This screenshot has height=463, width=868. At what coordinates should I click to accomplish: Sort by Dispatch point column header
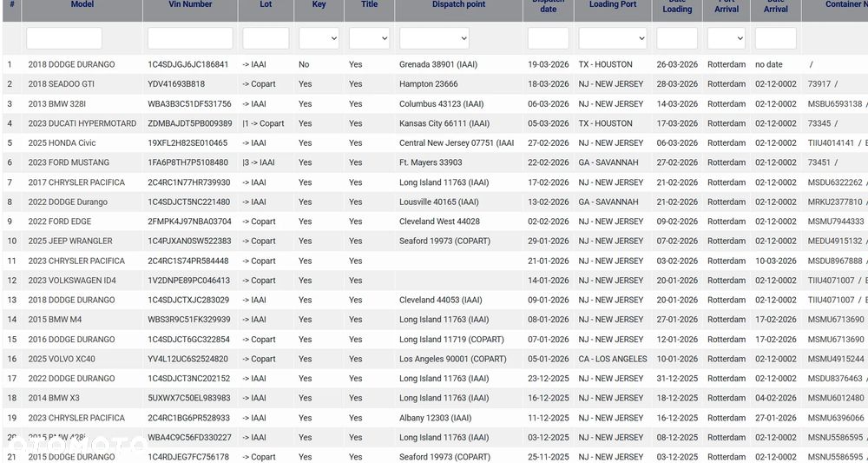(459, 4)
